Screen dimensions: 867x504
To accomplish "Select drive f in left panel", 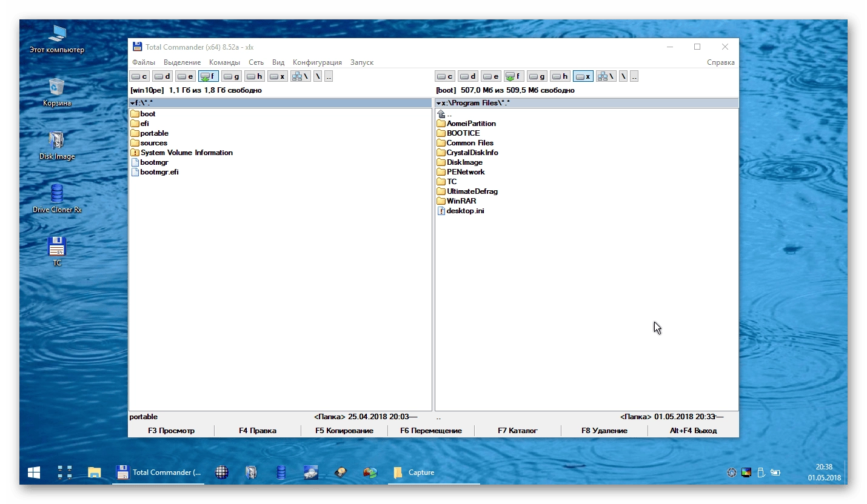I will pos(209,76).
